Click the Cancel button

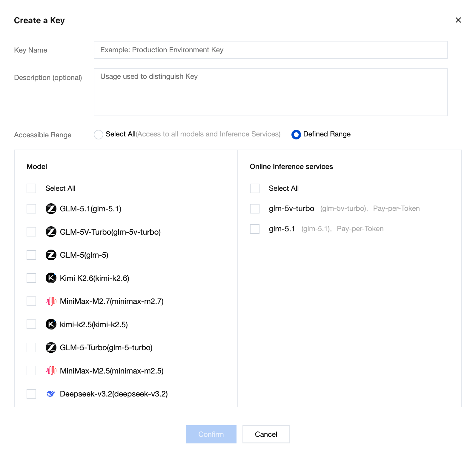pyautogui.click(x=266, y=434)
